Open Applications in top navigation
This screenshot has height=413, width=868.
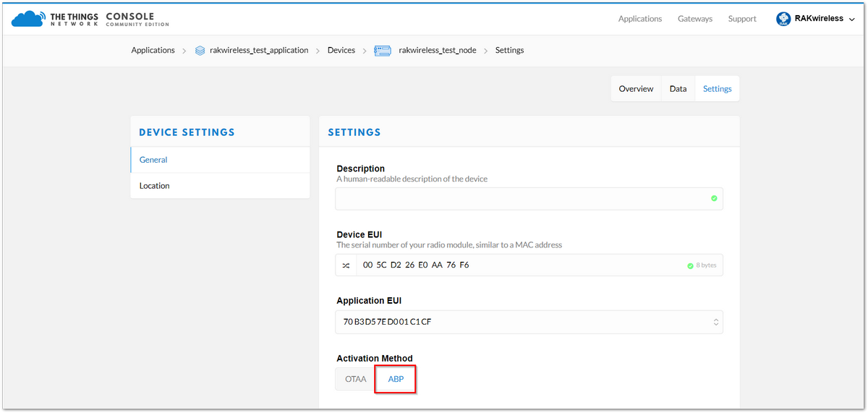640,19
